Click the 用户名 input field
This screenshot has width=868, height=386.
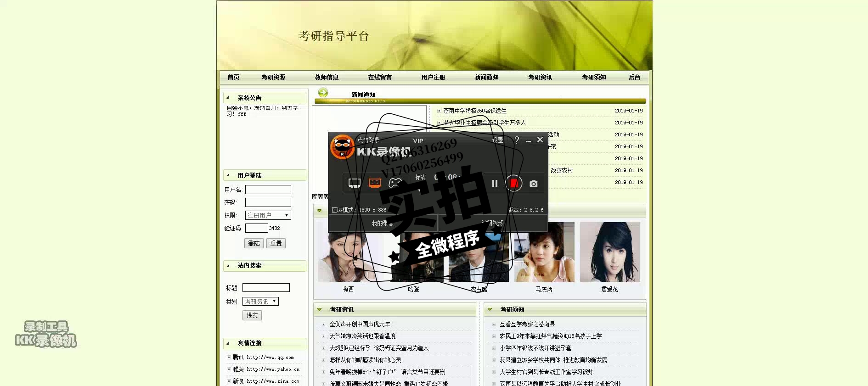coord(268,190)
